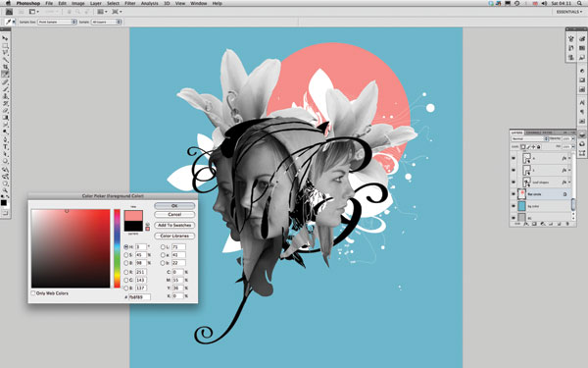The height and width of the screenshot is (368, 588).
Task: Open the Sample All Layers dropdown
Action: [x=107, y=23]
